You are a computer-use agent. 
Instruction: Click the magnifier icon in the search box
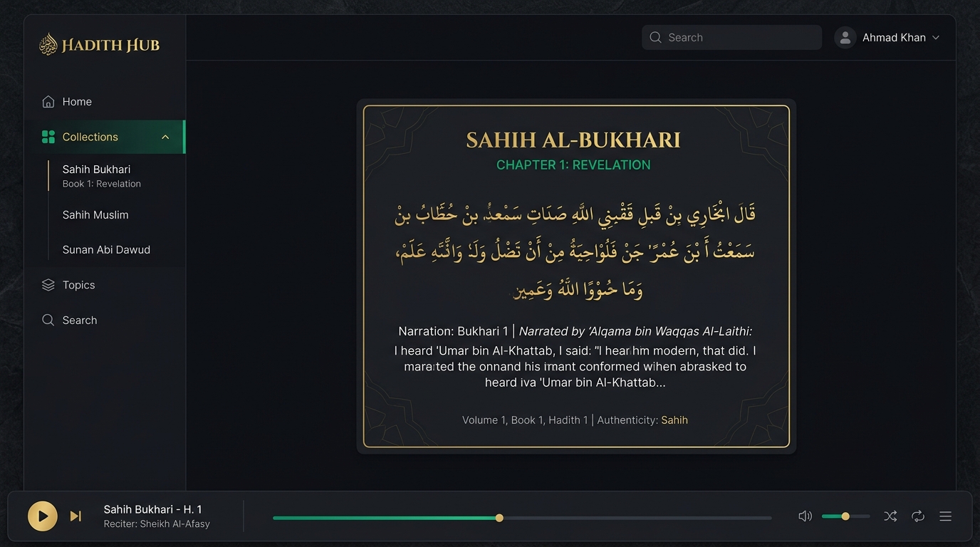(656, 38)
